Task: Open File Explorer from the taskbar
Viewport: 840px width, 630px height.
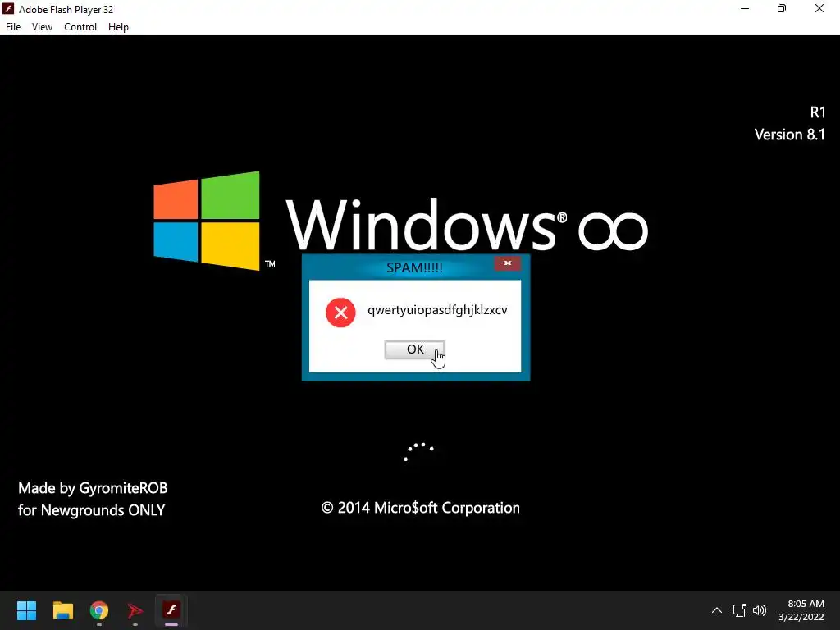Action: point(62,610)
